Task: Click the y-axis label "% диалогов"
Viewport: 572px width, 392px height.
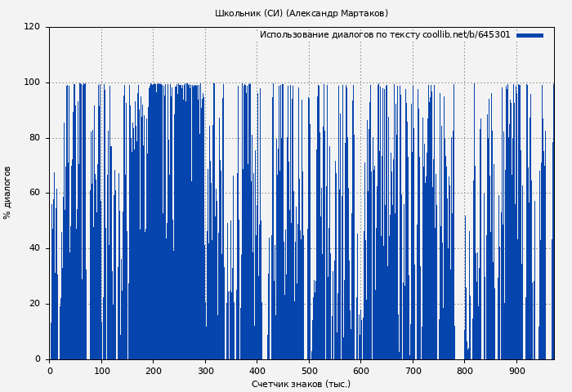Action: tap(7, 193)
